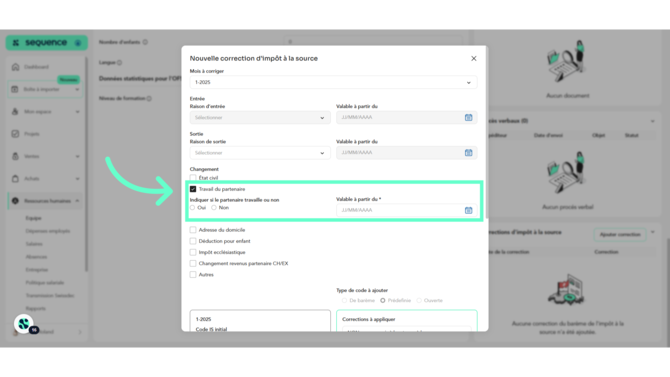Viewport: 670px width, 377px height.
Task: Collapse the Ressources humaines chevron
Action: point(77,201)
